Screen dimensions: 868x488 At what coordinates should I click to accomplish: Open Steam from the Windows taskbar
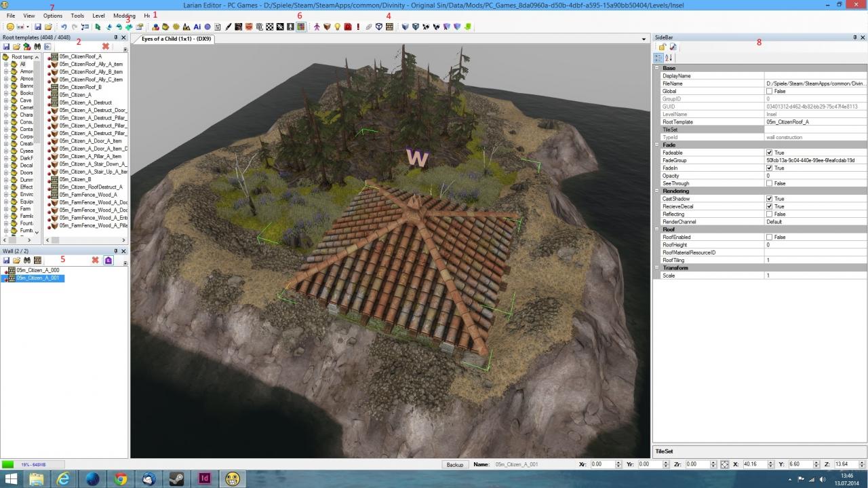pyautogui.click(x=178, y=479)
